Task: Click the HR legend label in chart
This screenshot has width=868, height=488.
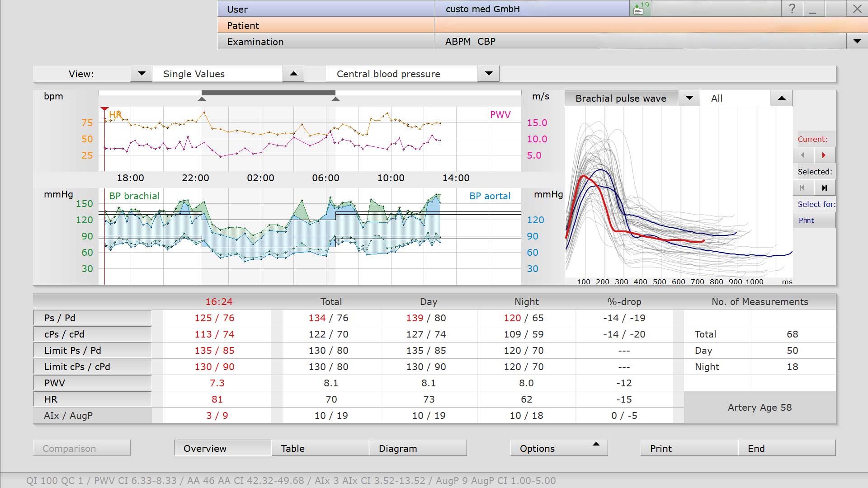Action: coord(115,114)
